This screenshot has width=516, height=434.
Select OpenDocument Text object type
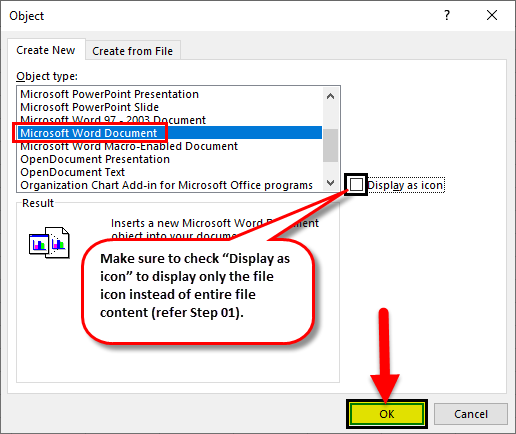click(170, 172)
